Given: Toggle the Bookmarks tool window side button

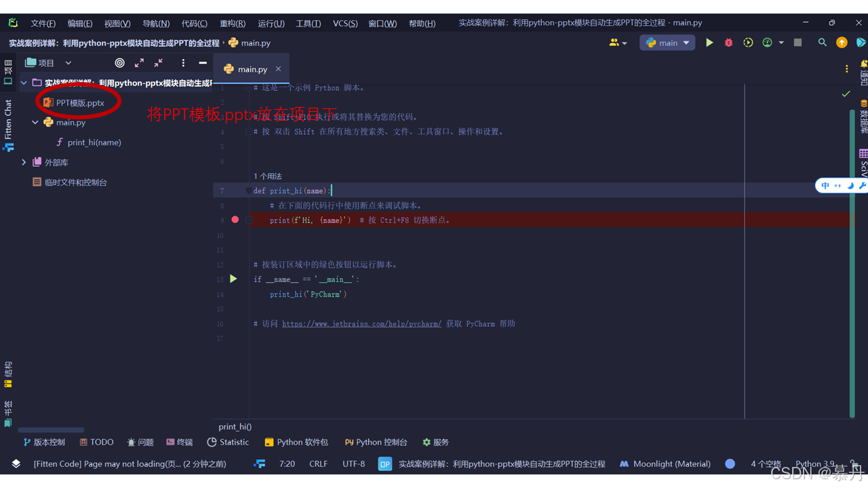Looking at the screenshot, I should [8, 413].
